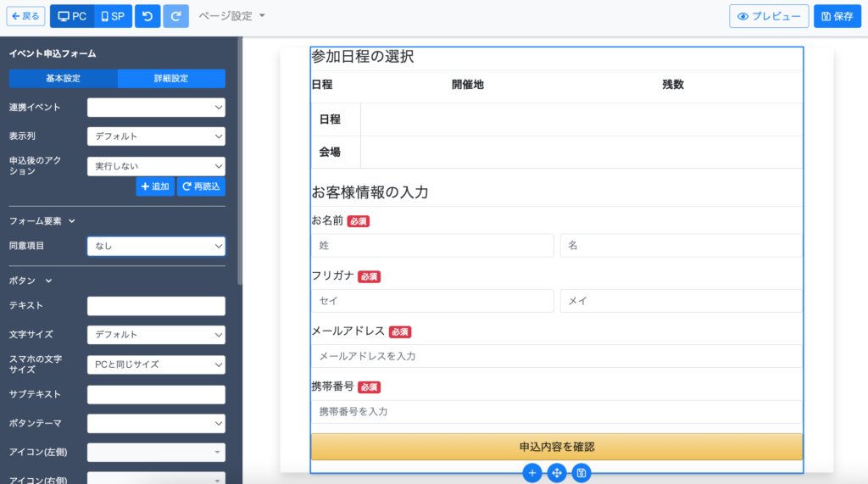Open the 連携イベント dropdown

pyautogui.click(x=156, y=108)
